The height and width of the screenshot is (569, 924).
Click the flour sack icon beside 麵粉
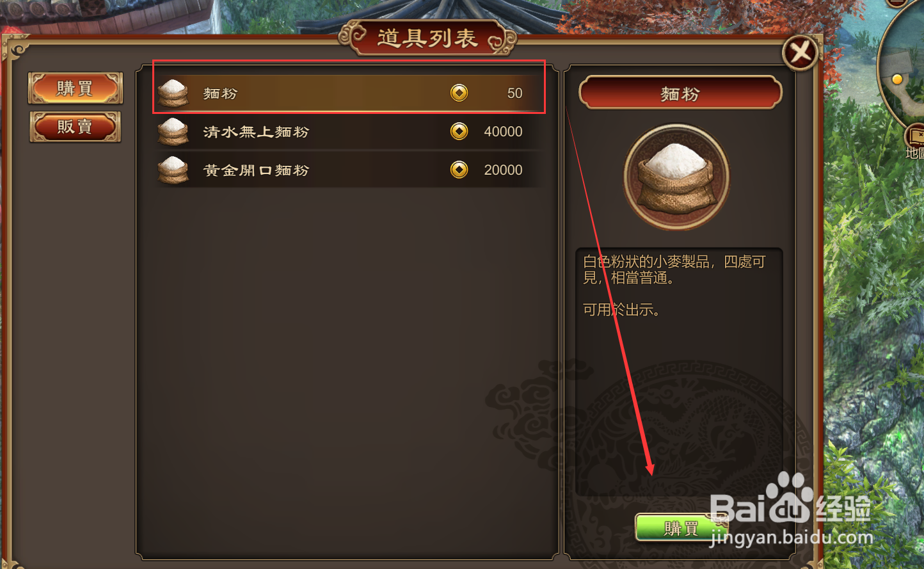[173, 93]
